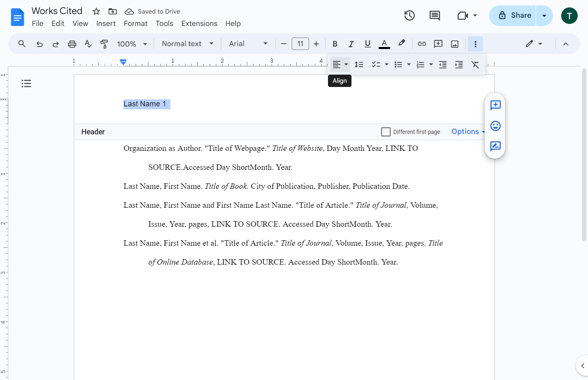Check the Different first page box

pyautogui.click(x=386, y=132)
